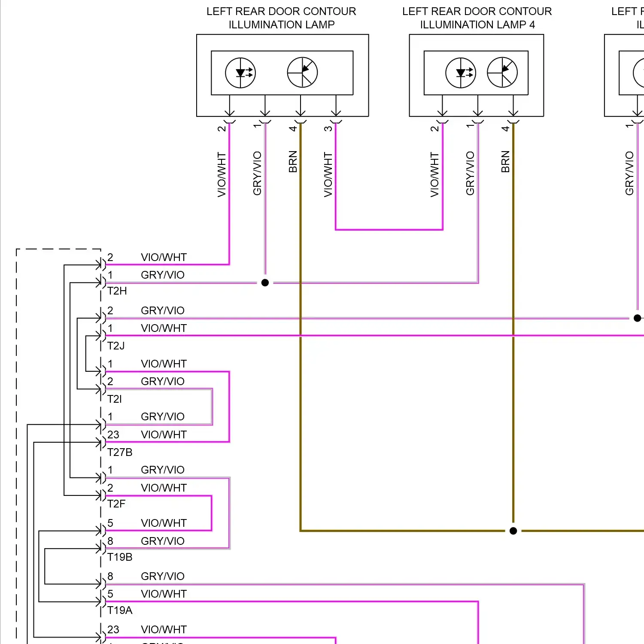644x644 pixels.
Task: Click the splice dot joining the brown wires
Action: 513,531
